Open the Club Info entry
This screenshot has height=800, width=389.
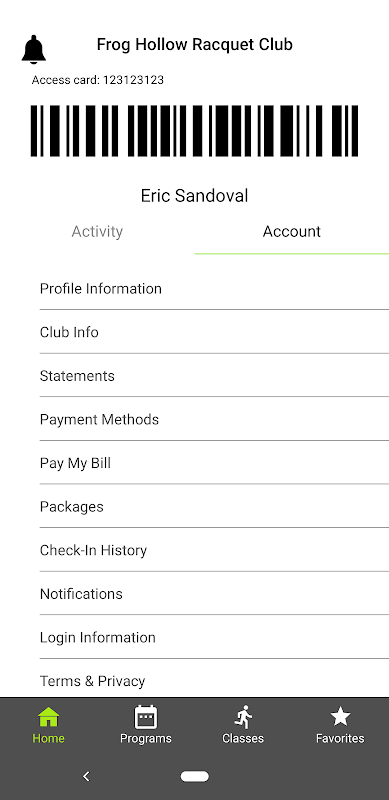tap(214, 332)
